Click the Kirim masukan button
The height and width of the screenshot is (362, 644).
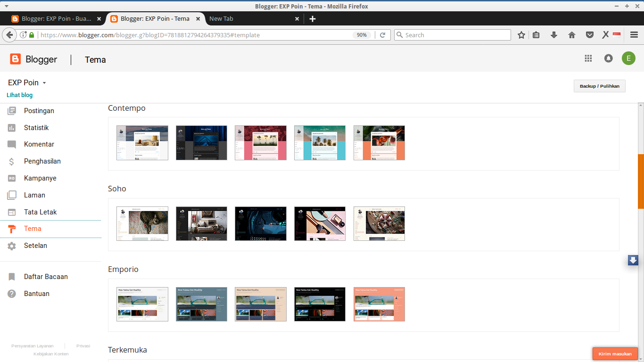click(615, 354)
